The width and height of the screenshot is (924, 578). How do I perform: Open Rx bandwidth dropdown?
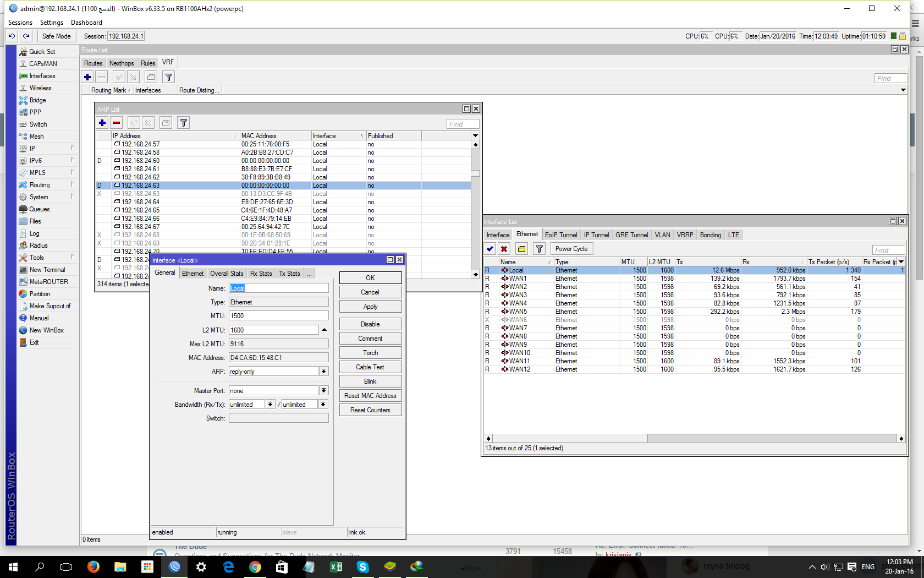tap(271, 405)
